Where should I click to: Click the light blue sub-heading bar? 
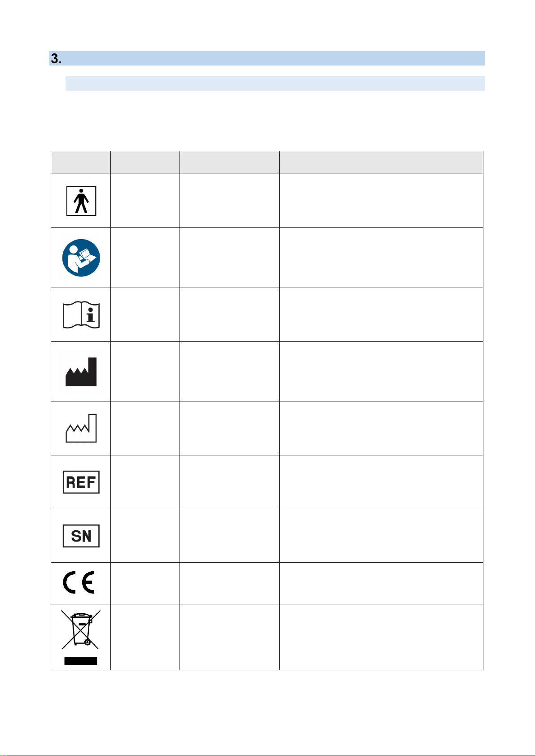(275, 83)
